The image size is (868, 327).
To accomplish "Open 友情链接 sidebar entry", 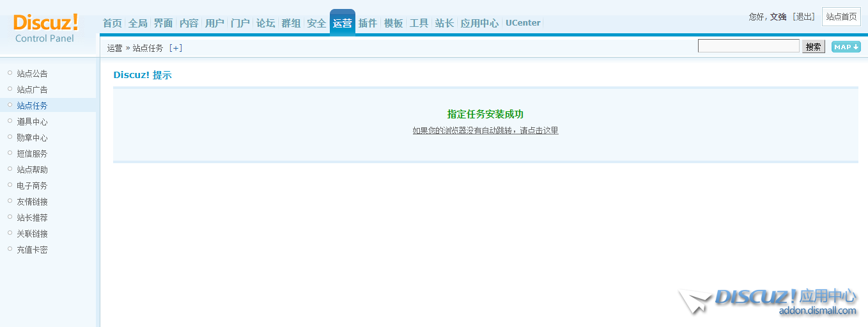I will [32, 202].
